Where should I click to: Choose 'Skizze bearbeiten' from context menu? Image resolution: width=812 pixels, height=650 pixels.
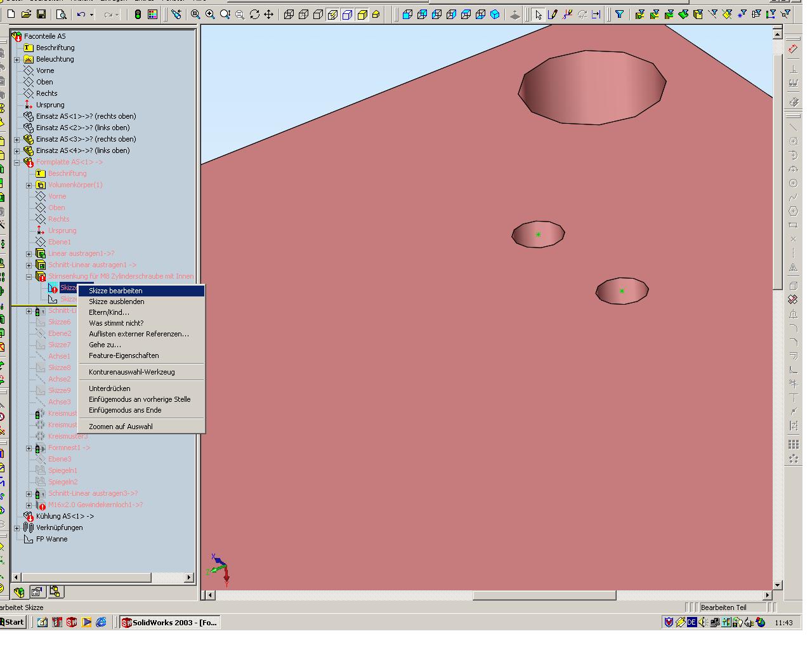coord(115,291)
